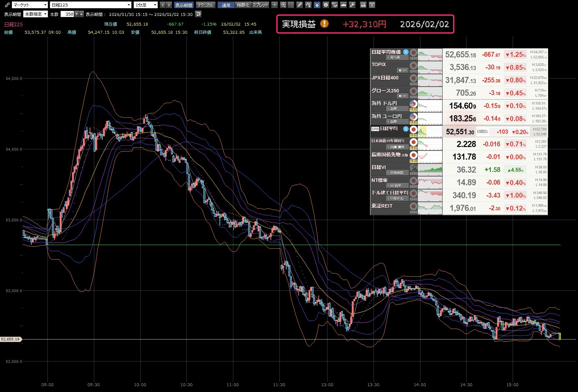Viewport: 578px width, 392px height.
Task: Select the pencil drawing tool
Action: click(300, 5)
